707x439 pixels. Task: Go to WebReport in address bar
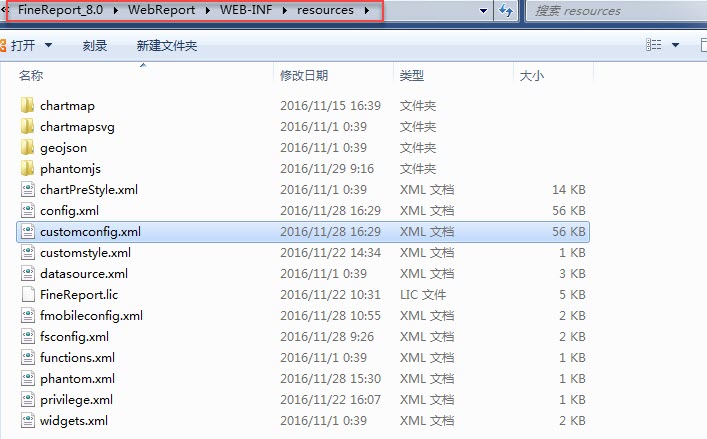(x=161, y=10)
